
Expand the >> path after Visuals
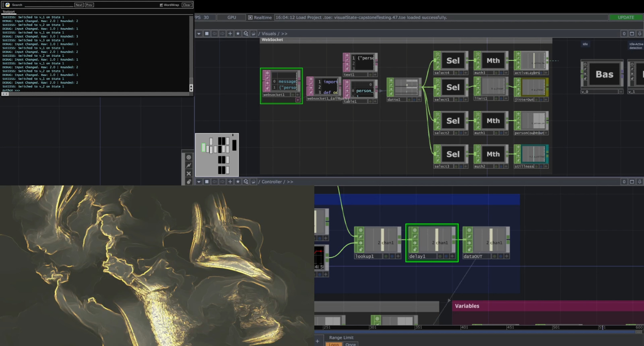[x=284, y=34]
